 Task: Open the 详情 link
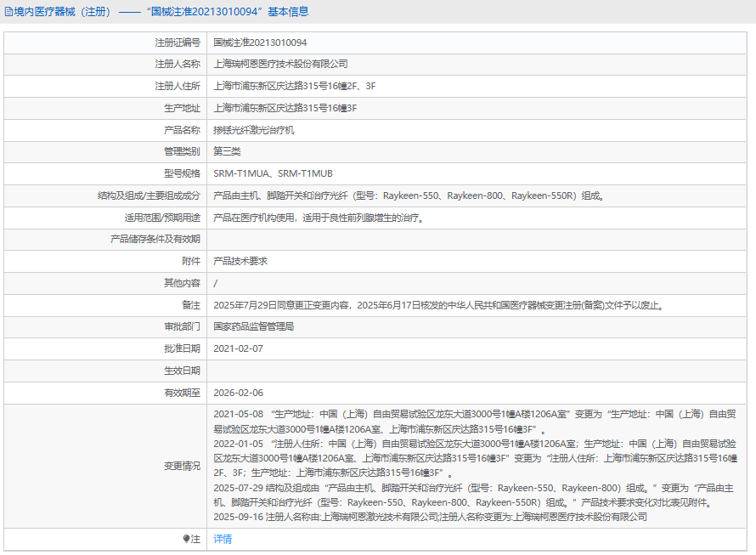(x=223, y=539)
